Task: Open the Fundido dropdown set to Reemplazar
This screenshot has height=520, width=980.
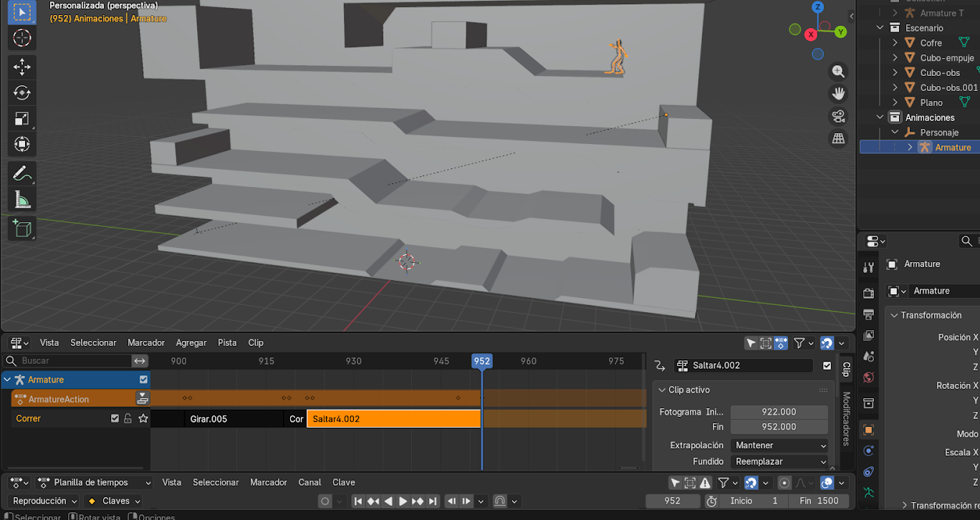Action: (780, 462)
